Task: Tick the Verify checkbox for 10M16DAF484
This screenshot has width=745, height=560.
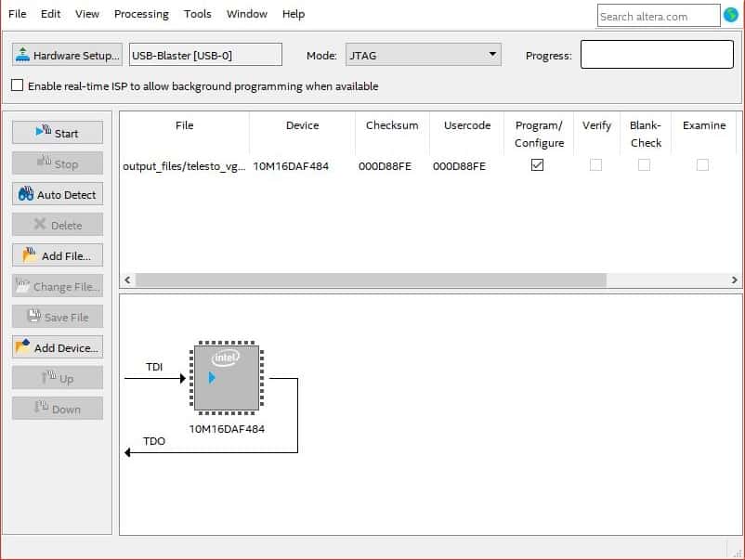Action: click(595, 165)
